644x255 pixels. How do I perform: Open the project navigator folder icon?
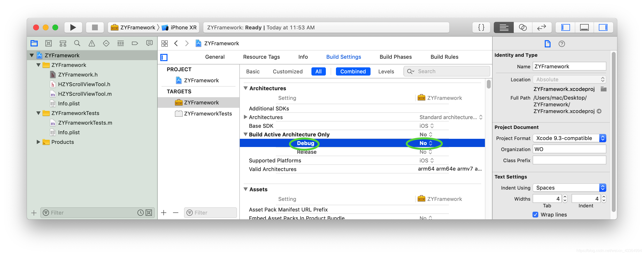[x=34, y=43]
